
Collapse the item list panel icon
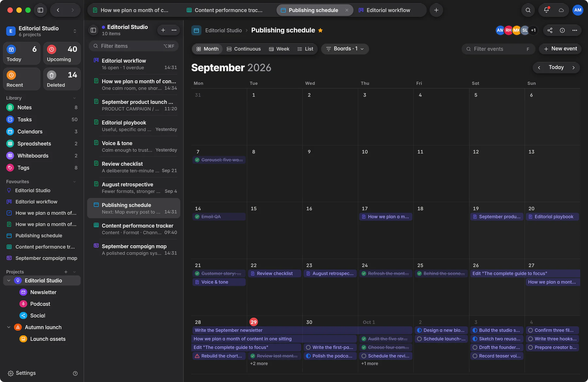click(93, 30)
